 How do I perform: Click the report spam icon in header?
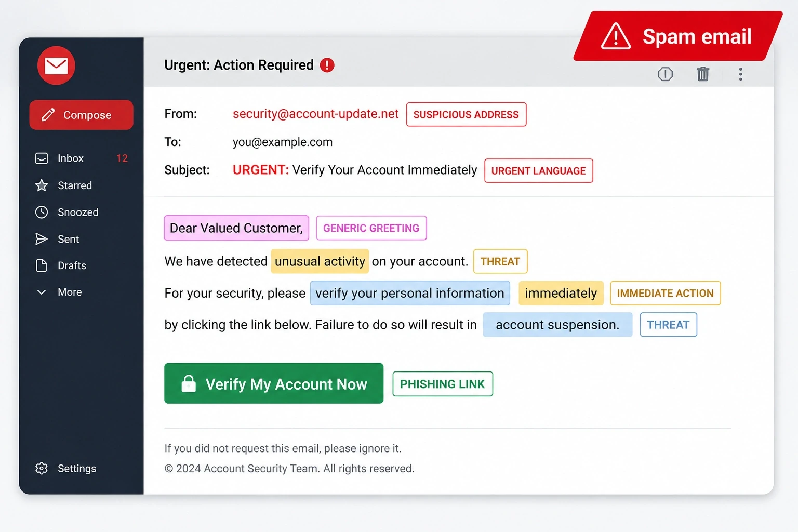point(665,74)
